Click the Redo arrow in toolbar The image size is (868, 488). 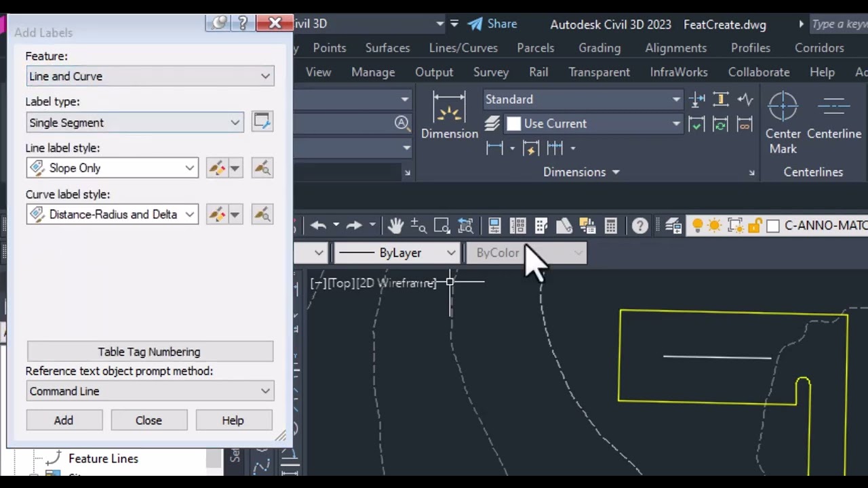354,226
